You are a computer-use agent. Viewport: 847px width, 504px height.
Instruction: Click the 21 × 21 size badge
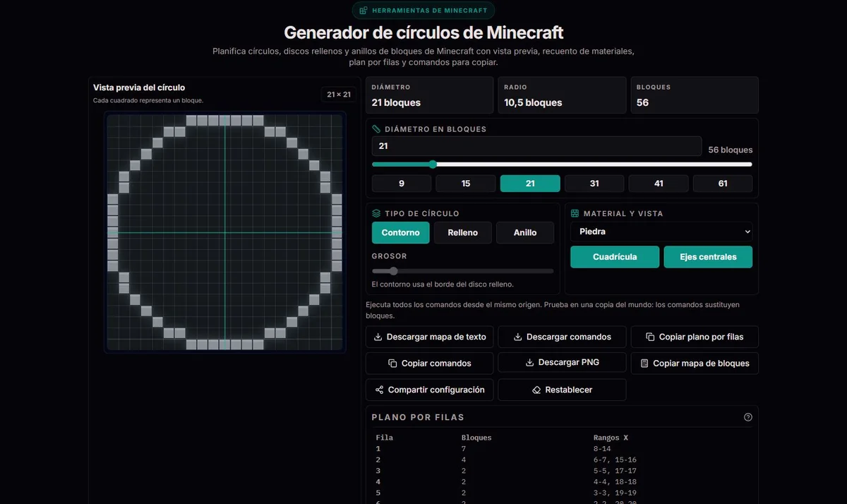pyautogui.click(x=339, y=94)
